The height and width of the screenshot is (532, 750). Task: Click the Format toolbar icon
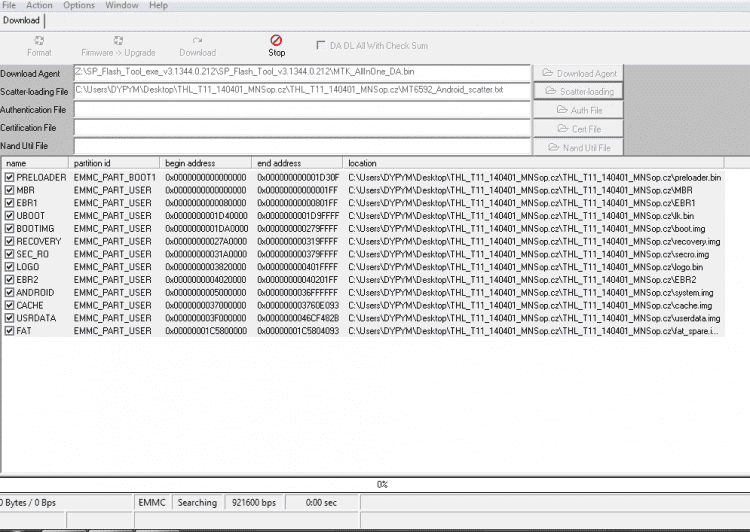[x=39, y=41]
